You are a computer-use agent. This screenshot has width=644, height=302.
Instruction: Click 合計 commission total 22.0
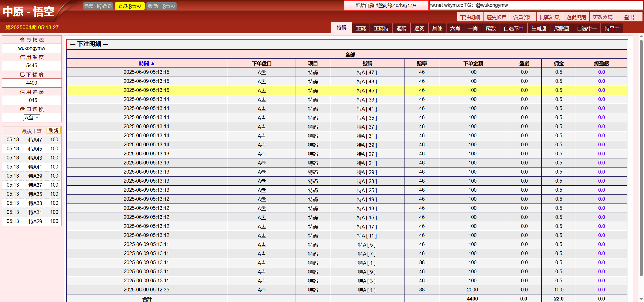[559, 299]
